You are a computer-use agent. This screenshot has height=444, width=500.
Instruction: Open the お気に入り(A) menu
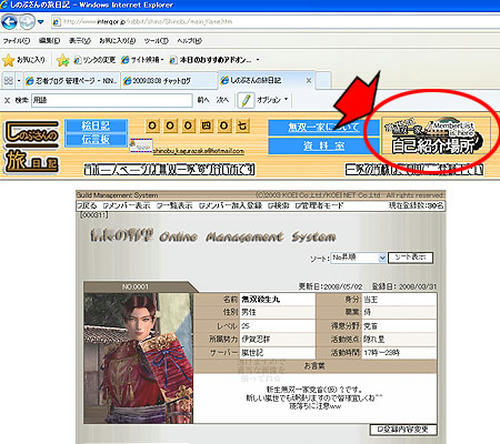pos(118,41)
